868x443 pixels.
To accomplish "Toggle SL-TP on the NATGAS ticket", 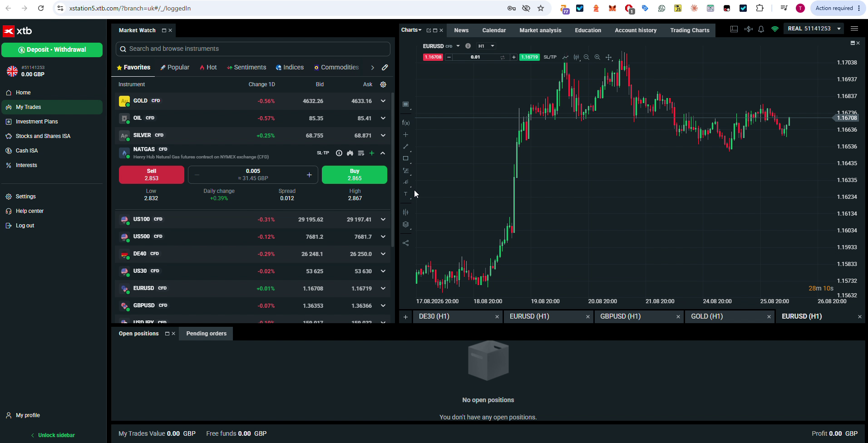I will [x=323, y=153].
